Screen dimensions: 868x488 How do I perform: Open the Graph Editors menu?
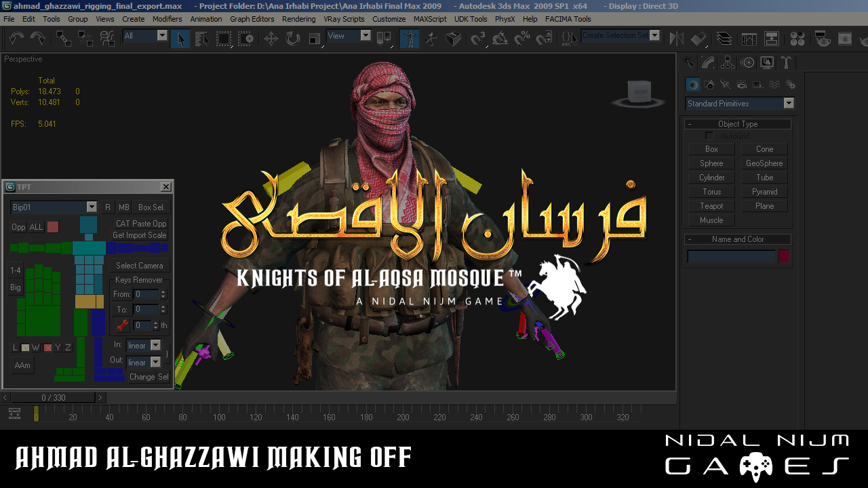coord(252,19)
